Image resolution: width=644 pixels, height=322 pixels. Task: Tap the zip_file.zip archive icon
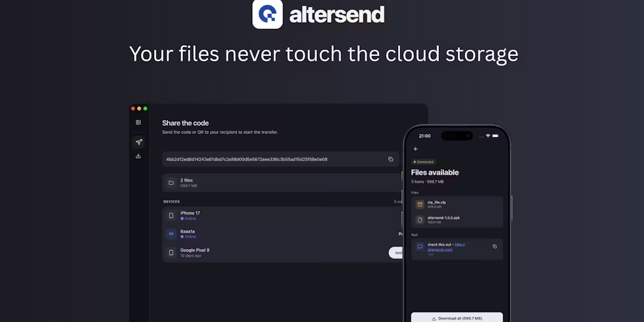tap(419, 204)
